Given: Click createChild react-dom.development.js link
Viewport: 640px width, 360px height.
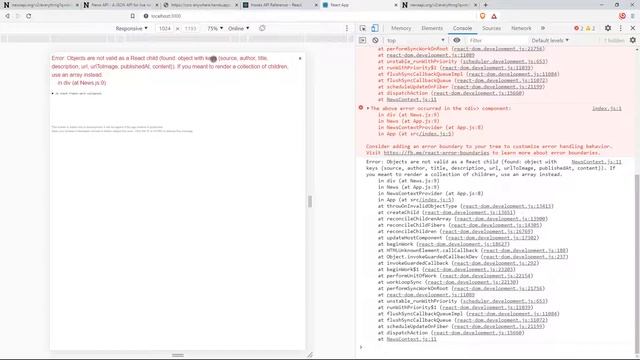Looking at the screenshot, I should tap(469, 212).
